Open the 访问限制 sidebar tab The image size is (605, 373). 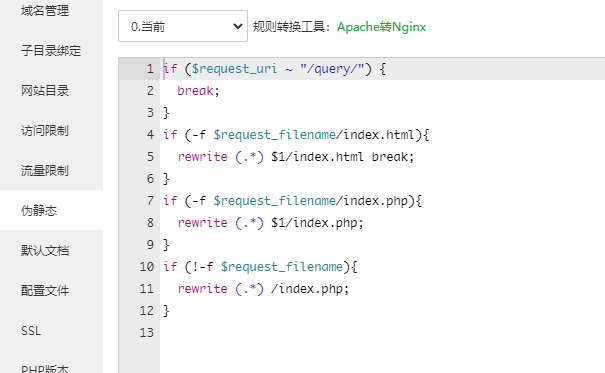click(45, 130)
